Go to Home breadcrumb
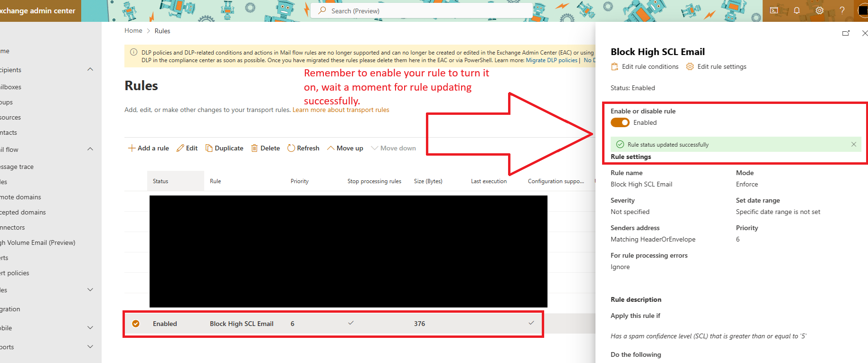The image size is (868, 363). coord(133,30)
